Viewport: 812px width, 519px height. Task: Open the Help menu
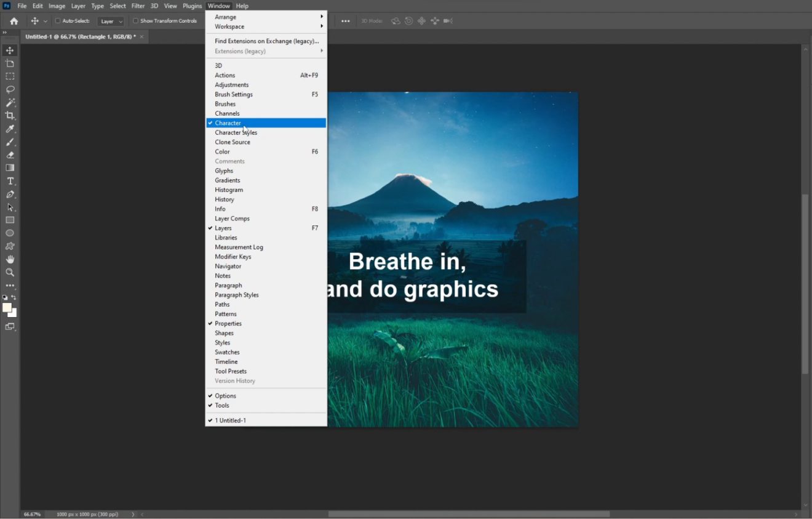tap(242, 6)
